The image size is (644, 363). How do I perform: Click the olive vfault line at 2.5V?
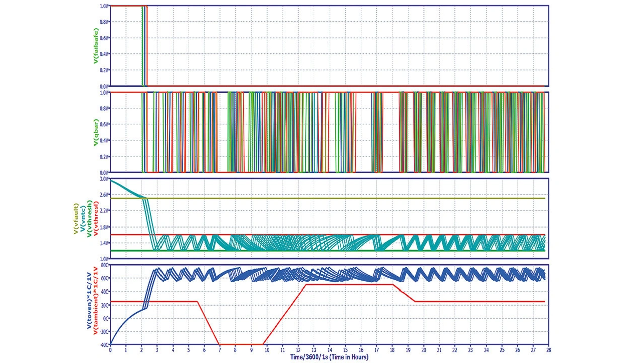click(352, 198)
